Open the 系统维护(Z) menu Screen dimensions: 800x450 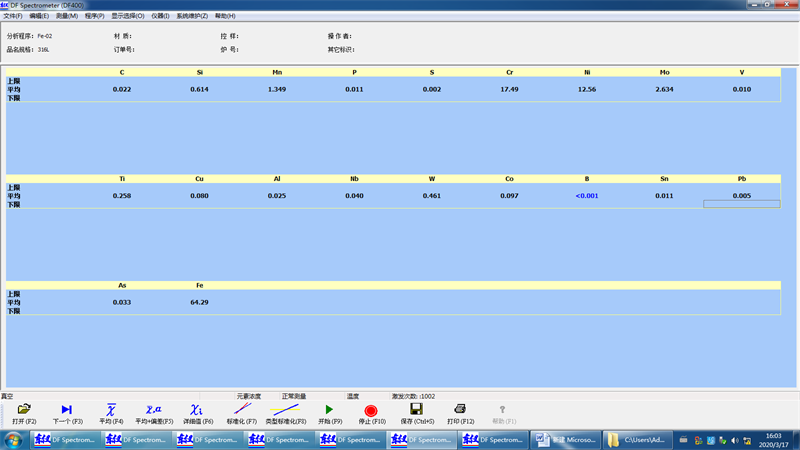tap(192, 16)
